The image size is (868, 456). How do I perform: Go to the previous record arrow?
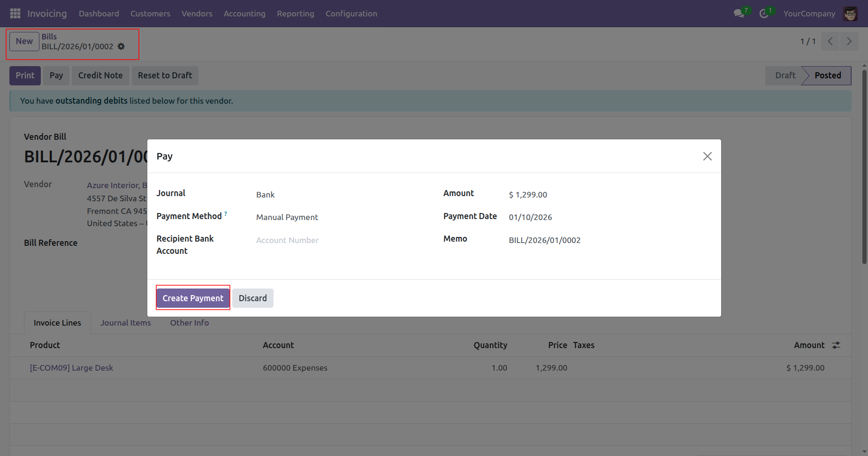coord(830,41)
